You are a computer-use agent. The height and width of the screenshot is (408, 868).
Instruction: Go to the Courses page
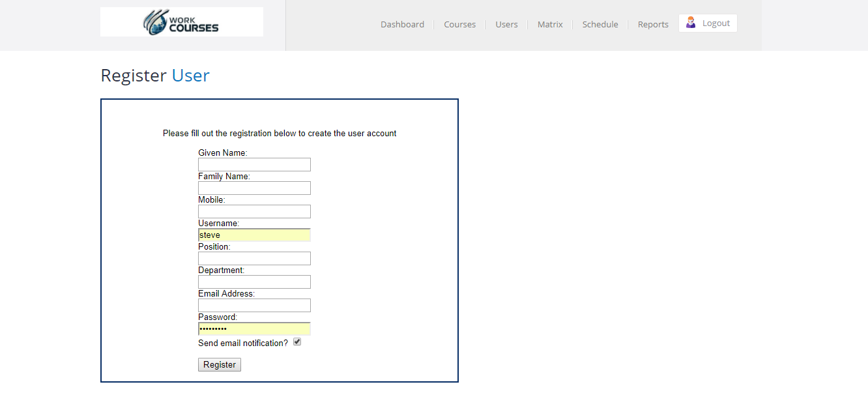[459, 25]
